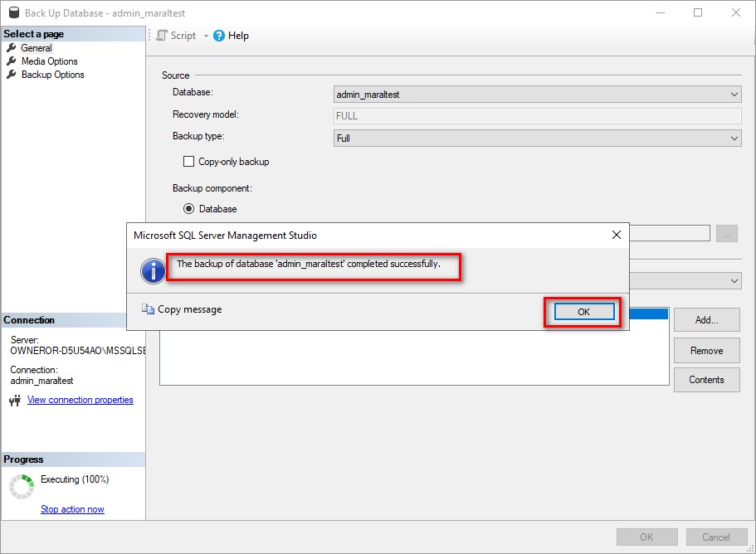
Task: Open the Backup type dropdown
Action: (x=734, y=138)
